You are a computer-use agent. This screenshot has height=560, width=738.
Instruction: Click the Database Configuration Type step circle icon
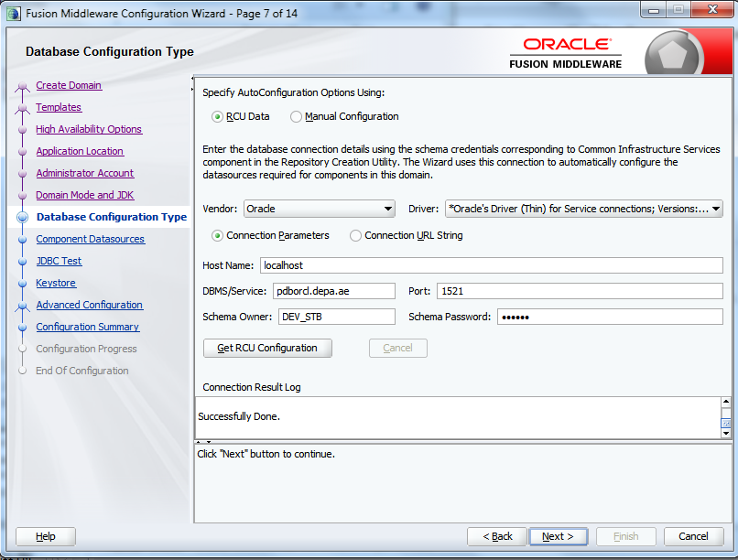pyautogui.click(x=22, y=217)
